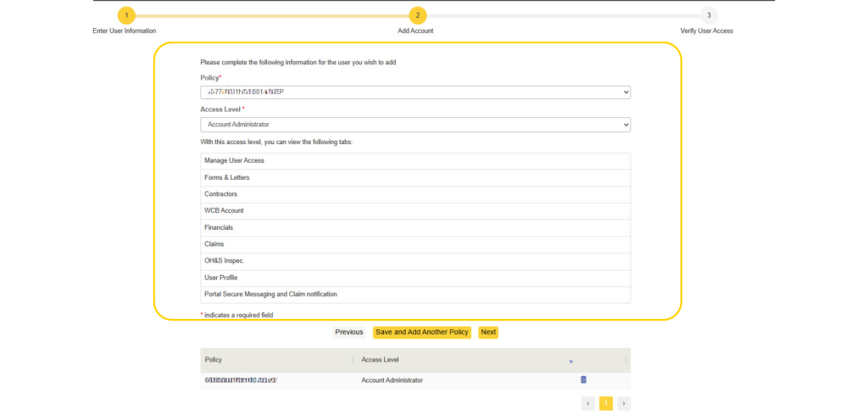Click the Account Administrator cell in table
868x414 pixels.
point(392,381)
